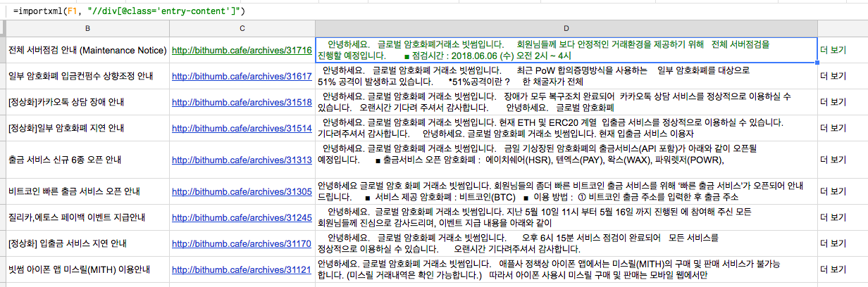Select cell '[정상화] 입출금 서비스 지연 안내'
868x287 pixels.
(87, 243)
